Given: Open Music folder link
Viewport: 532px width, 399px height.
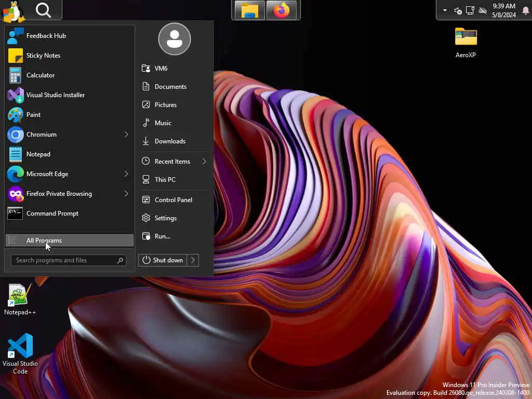Looking at the screenshot, I should 174,123.
